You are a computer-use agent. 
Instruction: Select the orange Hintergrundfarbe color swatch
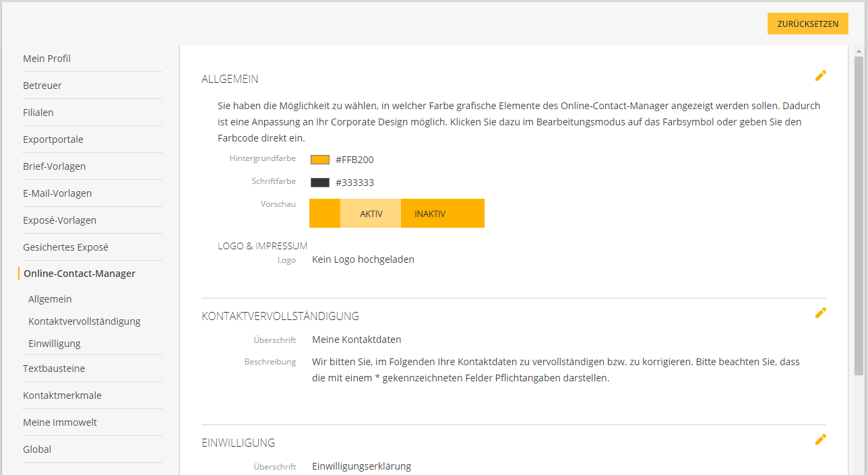coord(319,160)
